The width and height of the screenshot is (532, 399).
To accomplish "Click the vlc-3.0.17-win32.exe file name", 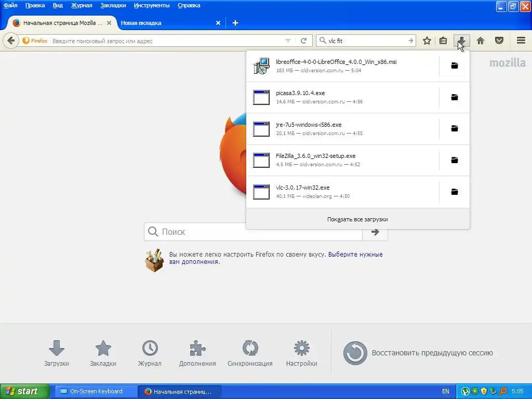I will point(303,187).
